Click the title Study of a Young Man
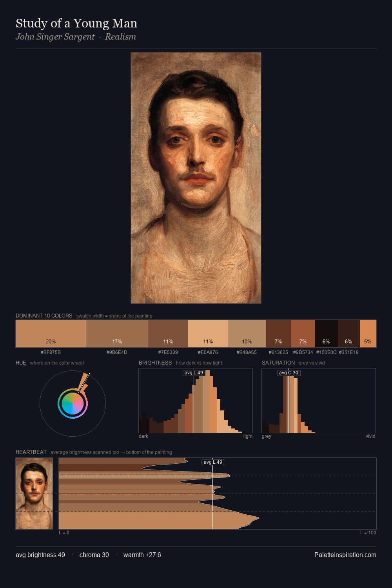The image size is (392, 588). [x=76, y=24]
